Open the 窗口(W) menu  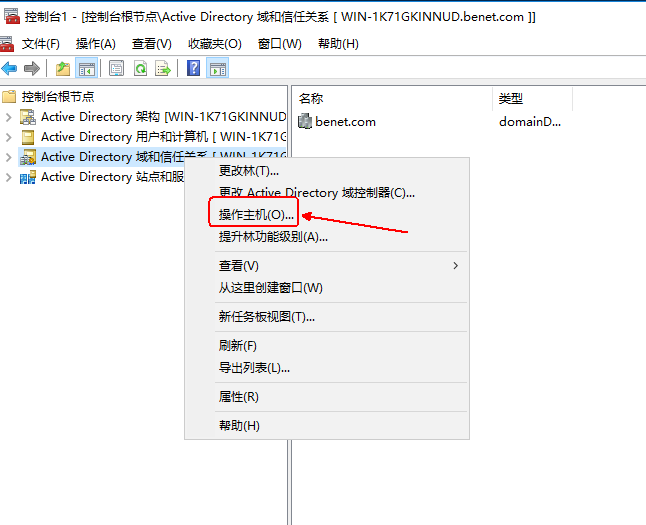(280, 44)
